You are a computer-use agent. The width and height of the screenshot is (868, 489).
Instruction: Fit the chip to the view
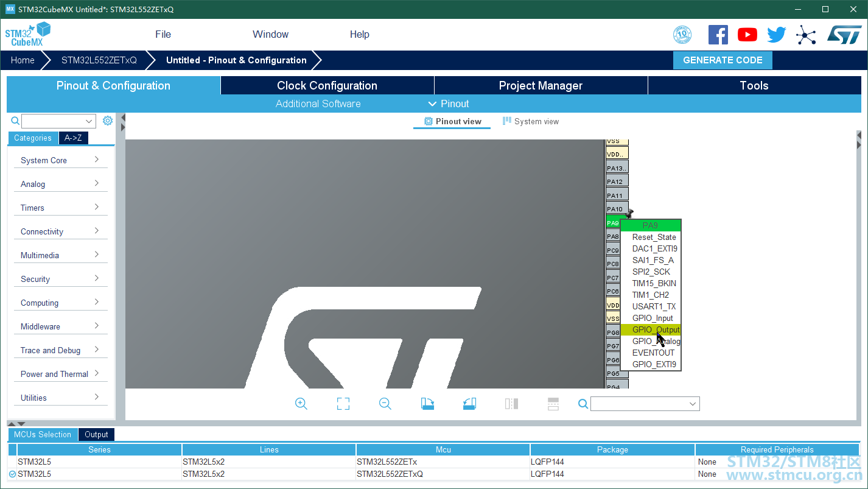(x=343, y=404)
